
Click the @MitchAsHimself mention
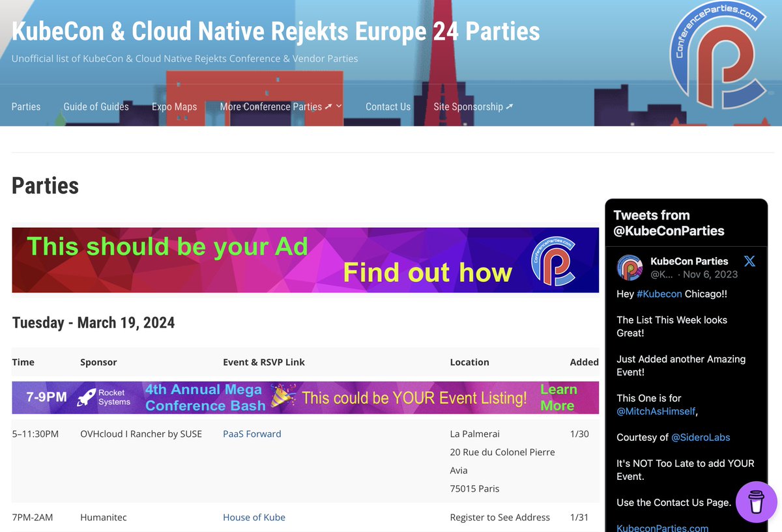657,411
